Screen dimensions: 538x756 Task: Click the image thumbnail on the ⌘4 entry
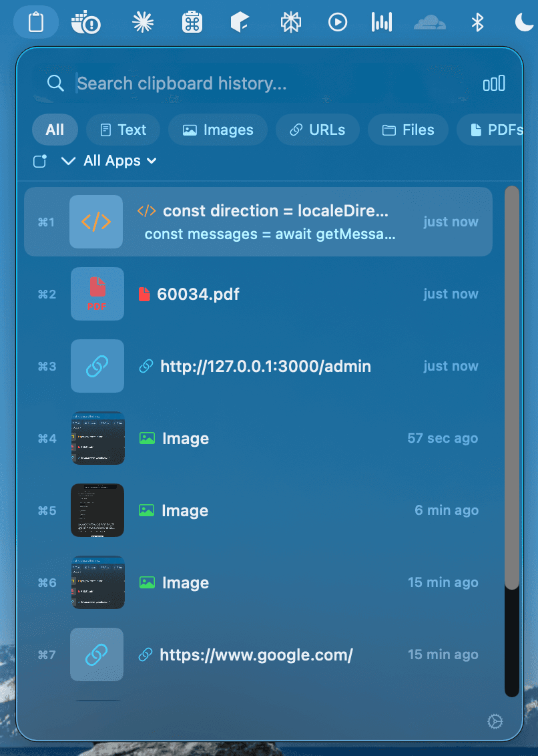pyautogui.click(x=97, y=438)
